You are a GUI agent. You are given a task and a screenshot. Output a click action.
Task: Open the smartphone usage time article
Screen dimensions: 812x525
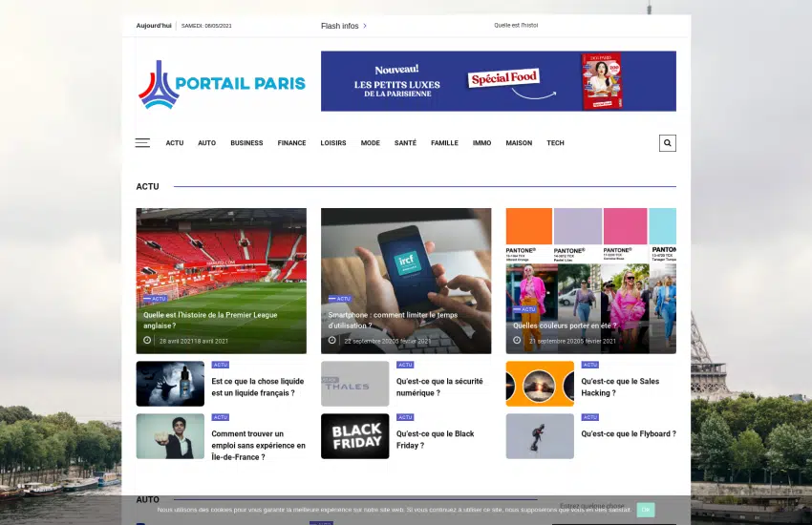click(393, 320)
